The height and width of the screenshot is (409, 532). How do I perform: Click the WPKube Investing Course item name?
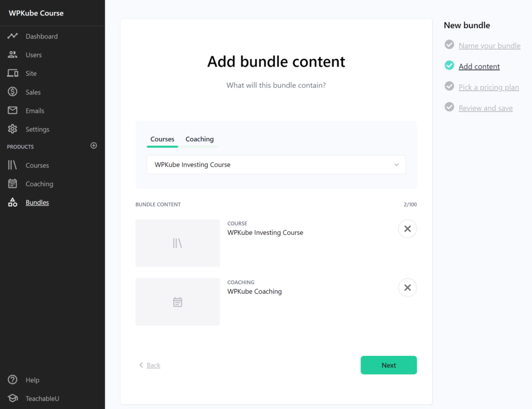[265, 233]
